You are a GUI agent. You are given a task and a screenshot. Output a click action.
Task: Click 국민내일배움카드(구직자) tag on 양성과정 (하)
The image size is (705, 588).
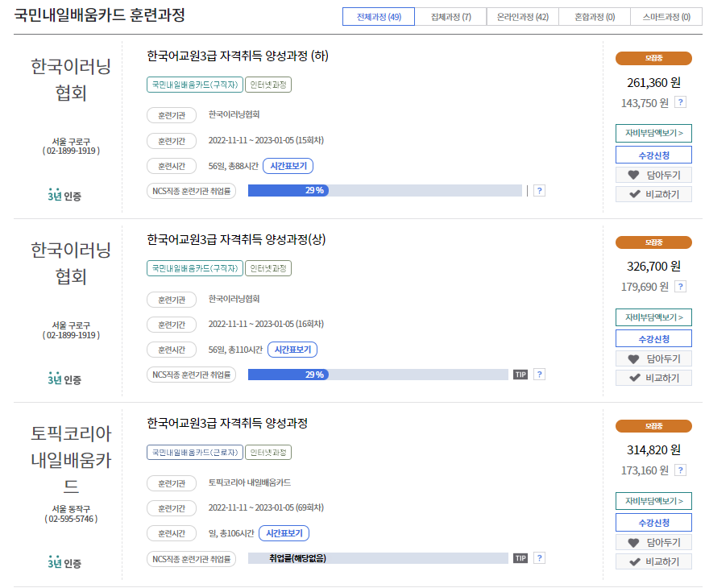point(195,85)
